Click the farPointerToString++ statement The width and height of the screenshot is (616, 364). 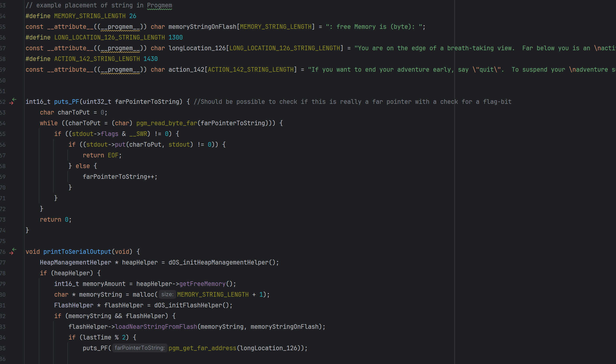point(120,177)
